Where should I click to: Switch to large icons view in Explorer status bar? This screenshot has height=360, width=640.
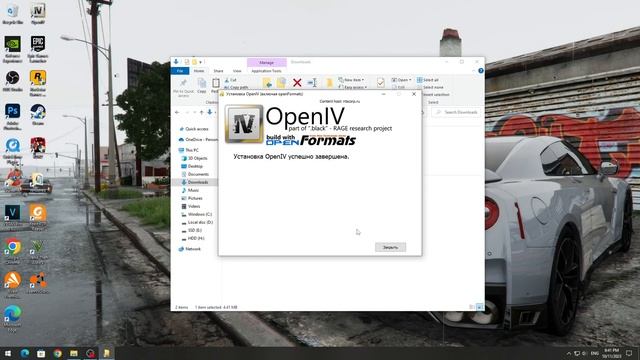(480, 307)
